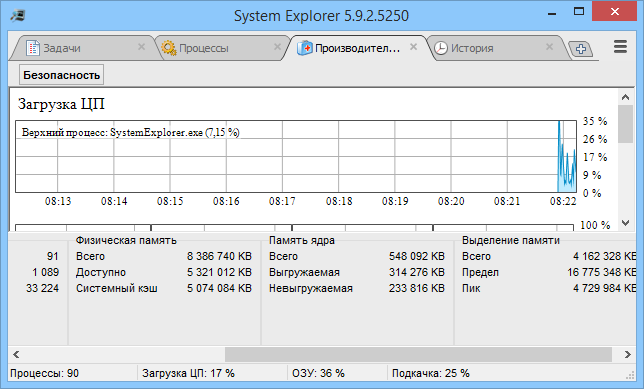Click the horizontal scrollbar thumb

pyautogui.click(x=418, y=354)
